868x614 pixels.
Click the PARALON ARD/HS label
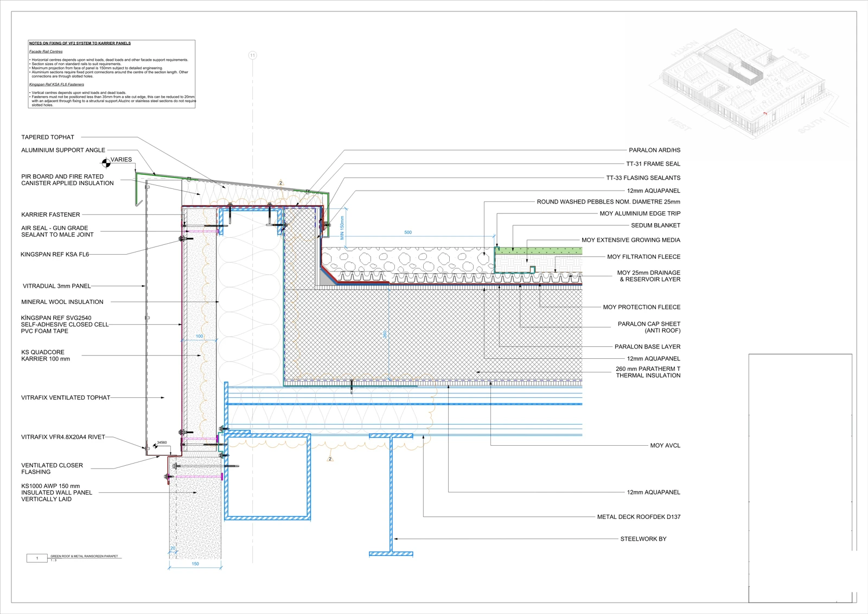click(654, 150)
